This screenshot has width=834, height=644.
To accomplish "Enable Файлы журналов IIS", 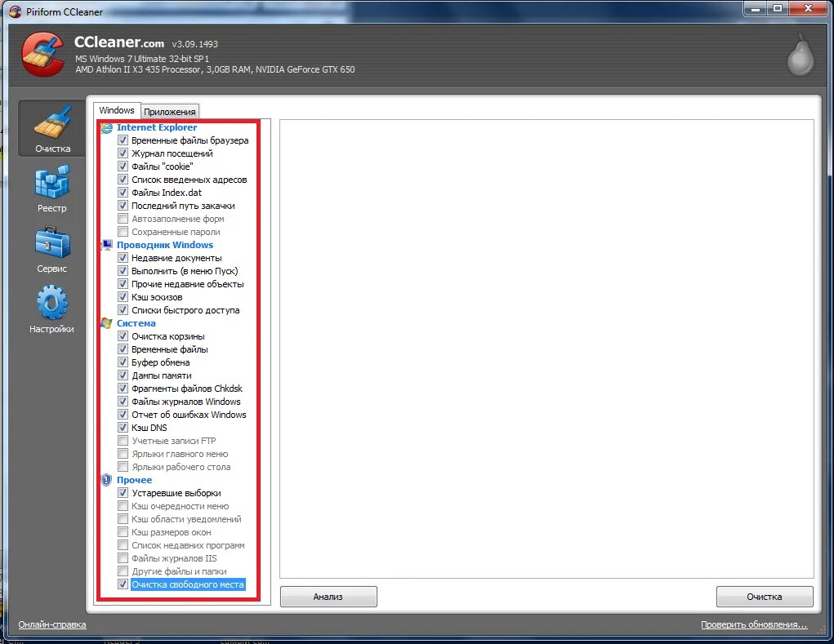I will [123, 558].
